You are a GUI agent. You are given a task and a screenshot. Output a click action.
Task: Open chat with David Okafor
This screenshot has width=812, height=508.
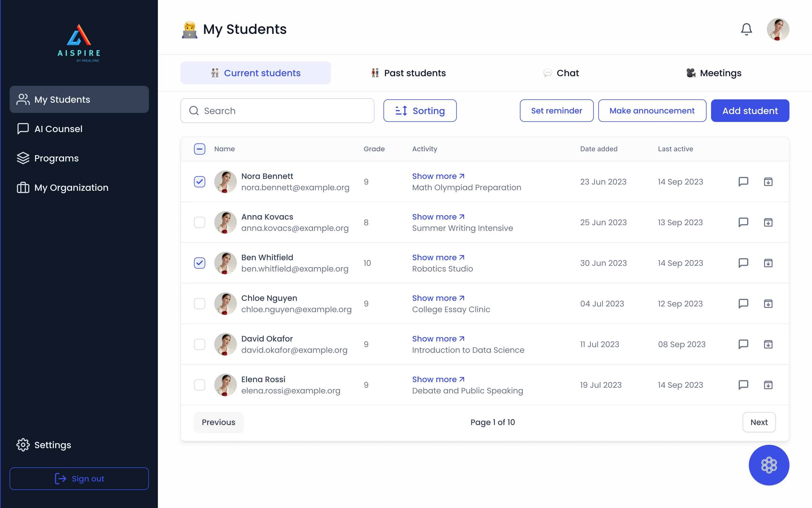point(743,344)
